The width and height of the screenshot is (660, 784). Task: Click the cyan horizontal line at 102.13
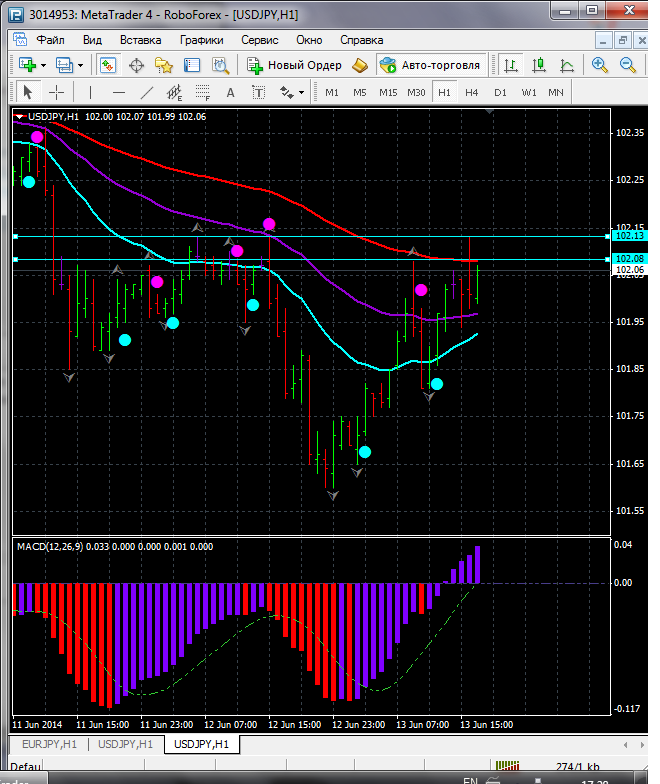tap(300, 236)
